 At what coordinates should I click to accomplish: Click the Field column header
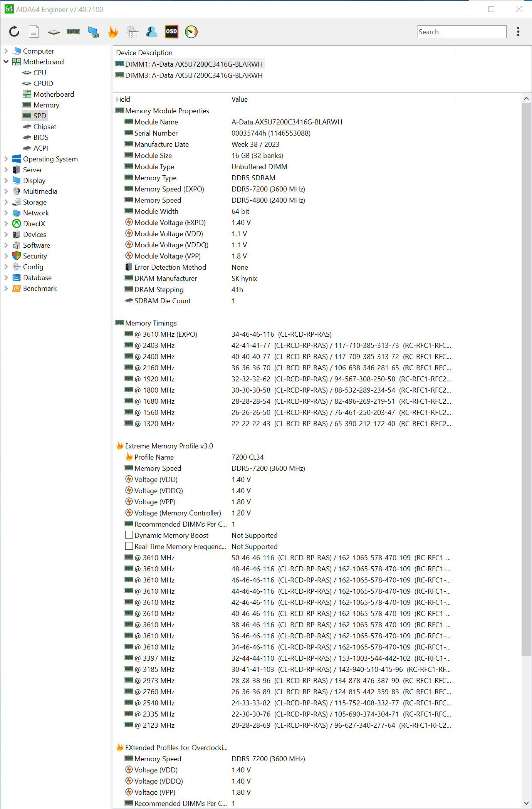(171, 99)
